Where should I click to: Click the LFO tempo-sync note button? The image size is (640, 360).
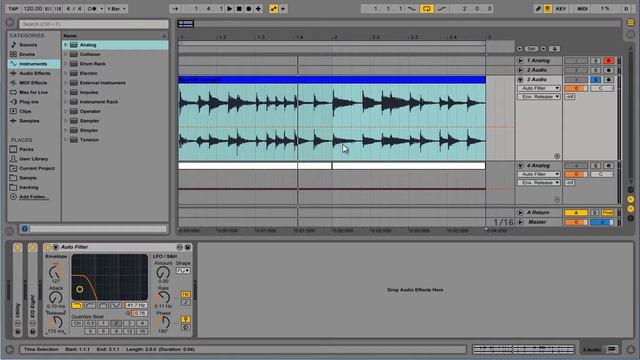point(185,302)
